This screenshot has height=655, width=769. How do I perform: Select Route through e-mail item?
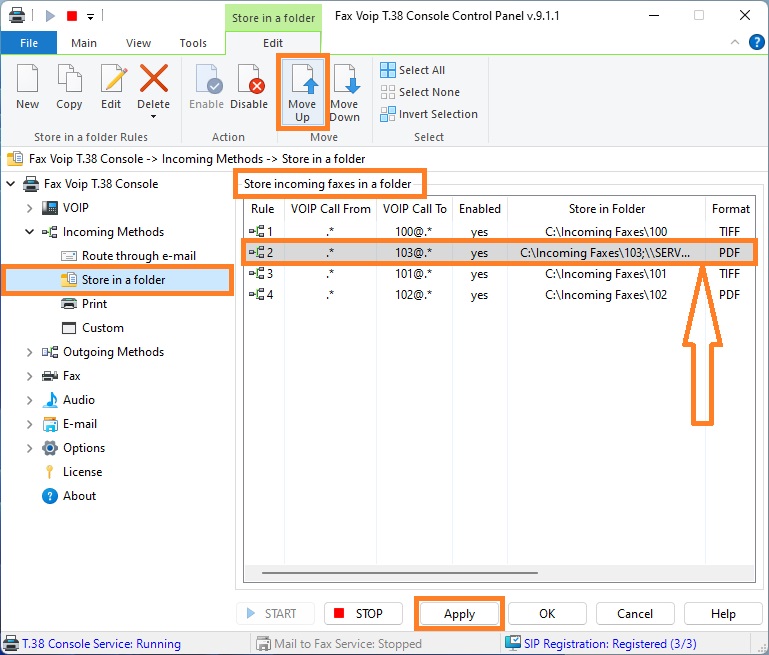coord(139,256)
